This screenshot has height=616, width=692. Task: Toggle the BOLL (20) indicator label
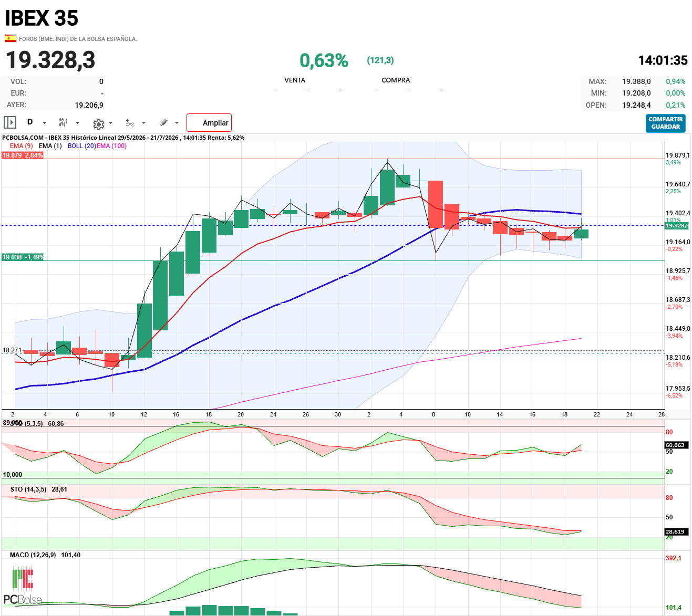point(81,146)
